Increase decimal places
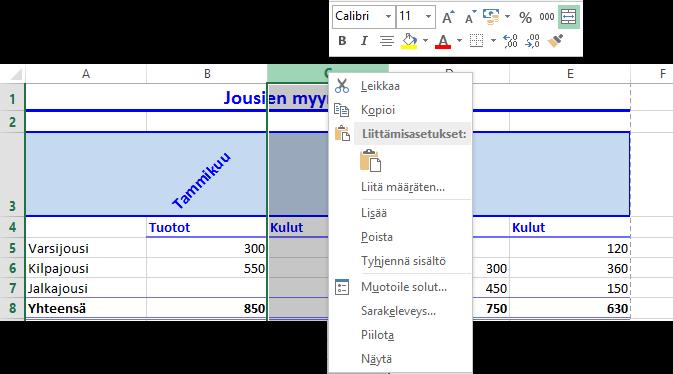The height and width of the screenshot is (374, 673). (510, 41)
